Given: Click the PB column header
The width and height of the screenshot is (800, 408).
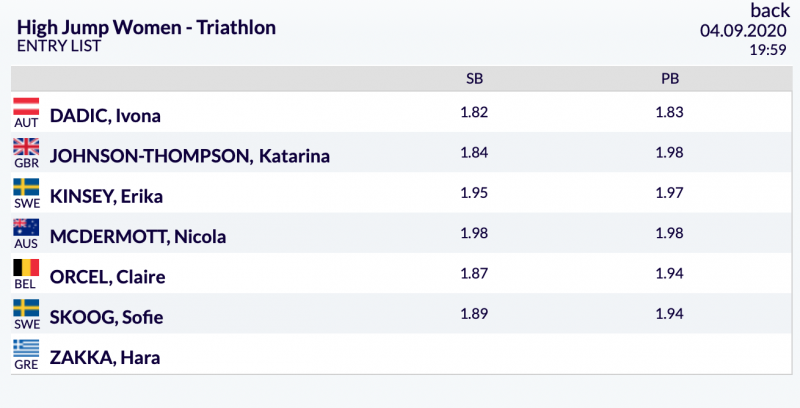Looking at the screenshot, I should [x=669, y=79].
